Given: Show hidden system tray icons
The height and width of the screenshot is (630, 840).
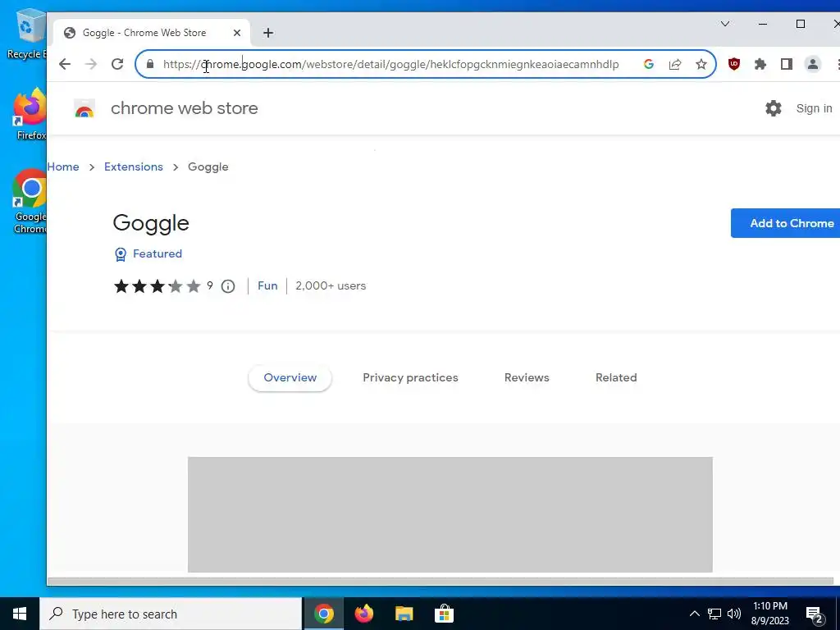Looking at the screenshot, I should (694, 614).
